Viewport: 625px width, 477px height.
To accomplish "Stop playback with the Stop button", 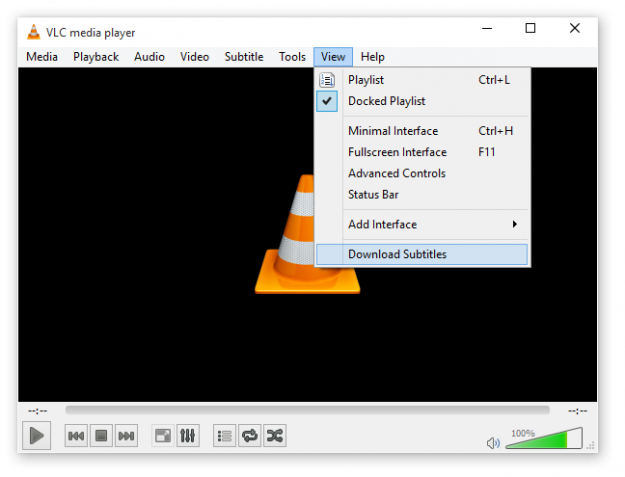I will pyautogui.click(x=101, y=436).
